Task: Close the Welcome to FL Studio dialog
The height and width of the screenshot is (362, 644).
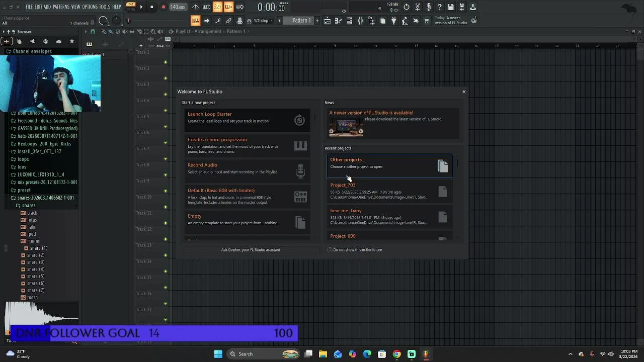Action: 464,92
